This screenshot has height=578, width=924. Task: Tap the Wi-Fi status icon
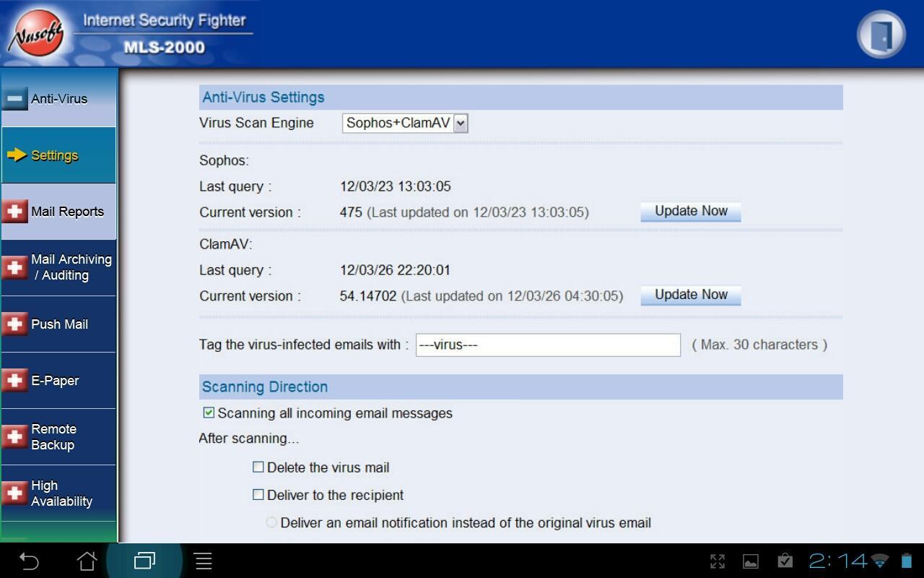click(880, 561)
